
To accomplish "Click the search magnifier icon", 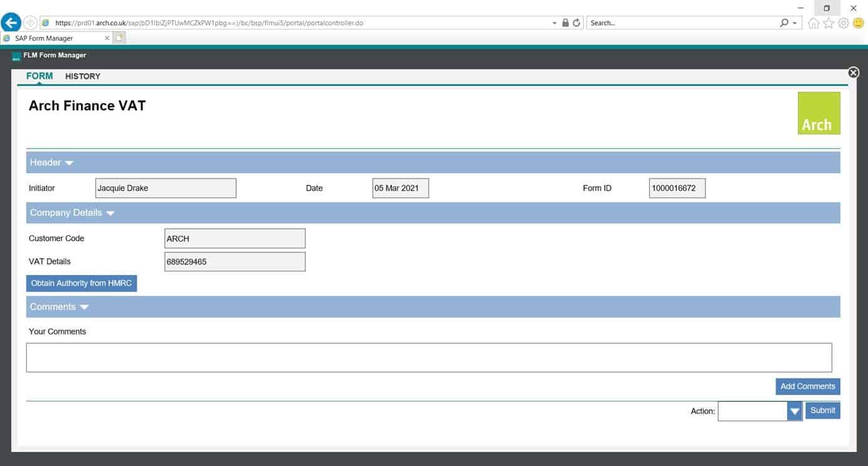I will click(x=784, y=23).
